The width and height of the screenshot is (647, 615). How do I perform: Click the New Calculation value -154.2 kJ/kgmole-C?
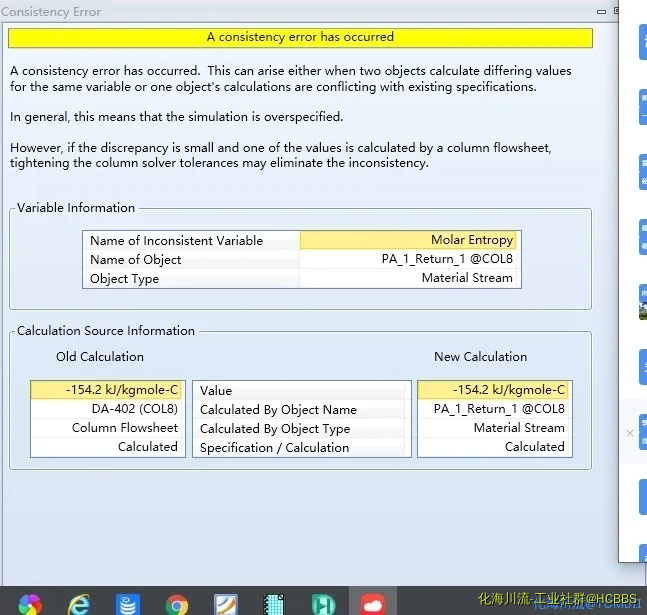tap(494, 390)
